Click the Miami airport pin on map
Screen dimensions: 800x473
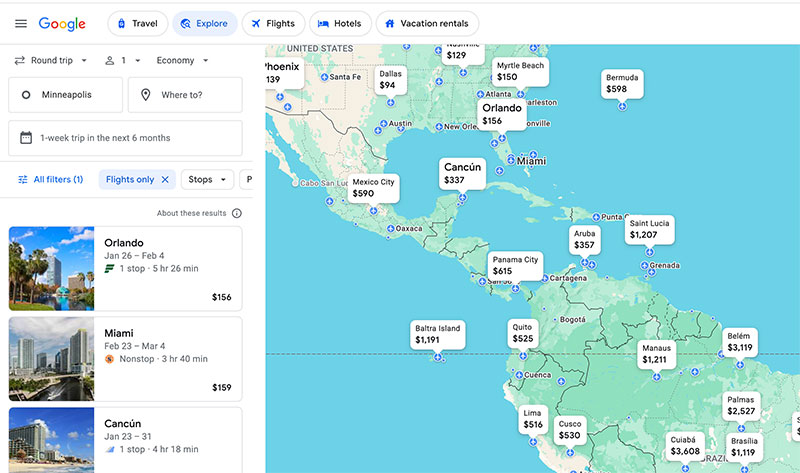click(511, 161)
